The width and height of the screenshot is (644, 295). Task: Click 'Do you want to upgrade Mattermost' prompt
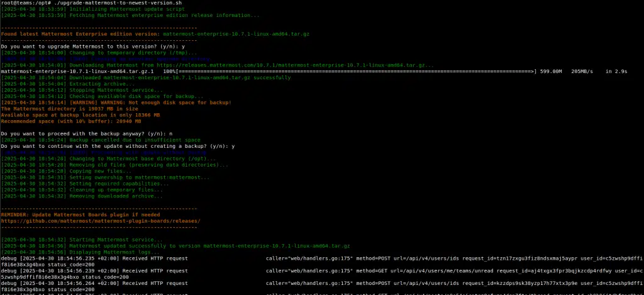point(93,47)
